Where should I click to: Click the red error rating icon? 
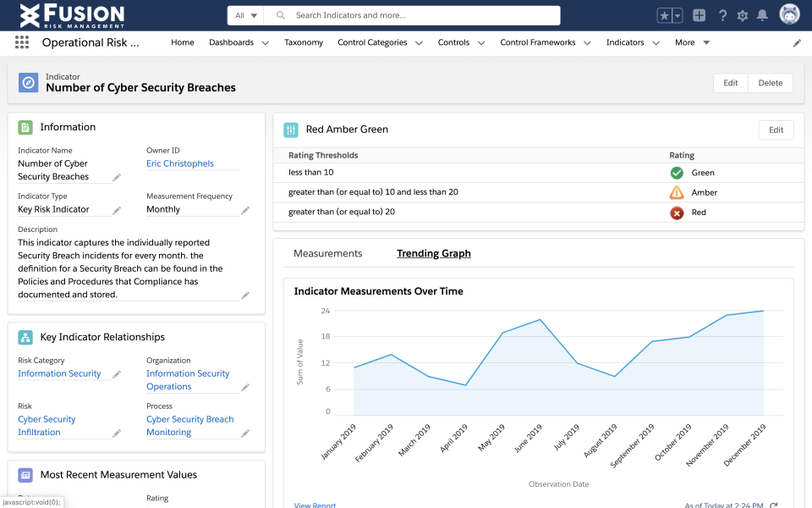(x=676, y=213)
